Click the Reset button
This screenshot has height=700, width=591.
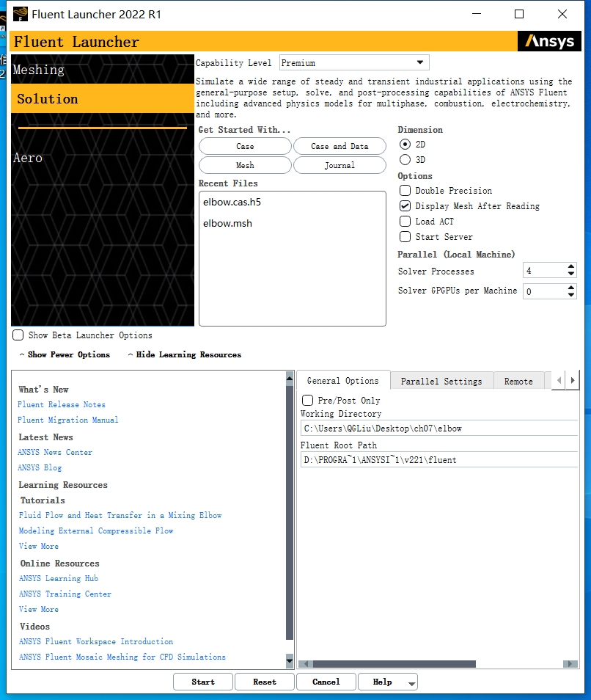(265, 682)
